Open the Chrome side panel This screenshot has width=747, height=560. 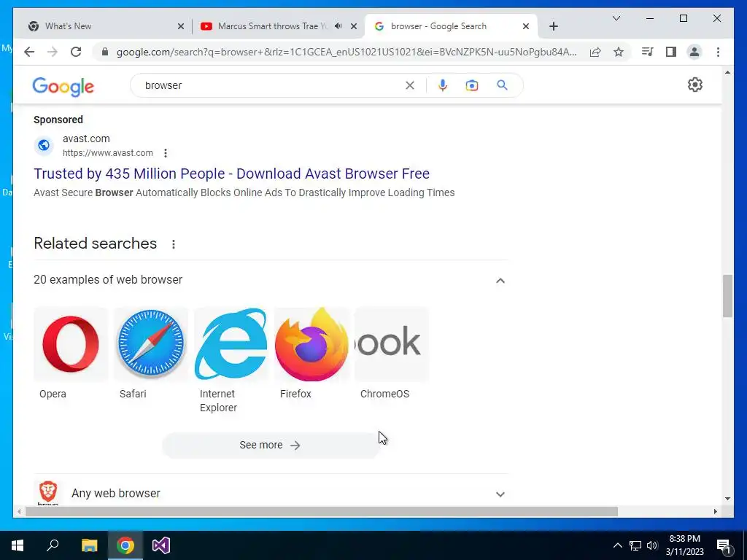click(x=671, y=52)
